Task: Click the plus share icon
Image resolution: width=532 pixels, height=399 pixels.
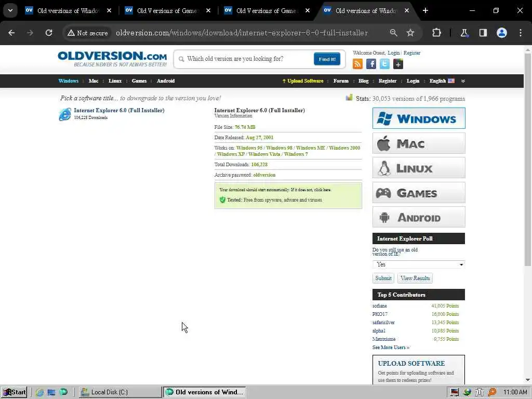Action: [x=398, y=64]
